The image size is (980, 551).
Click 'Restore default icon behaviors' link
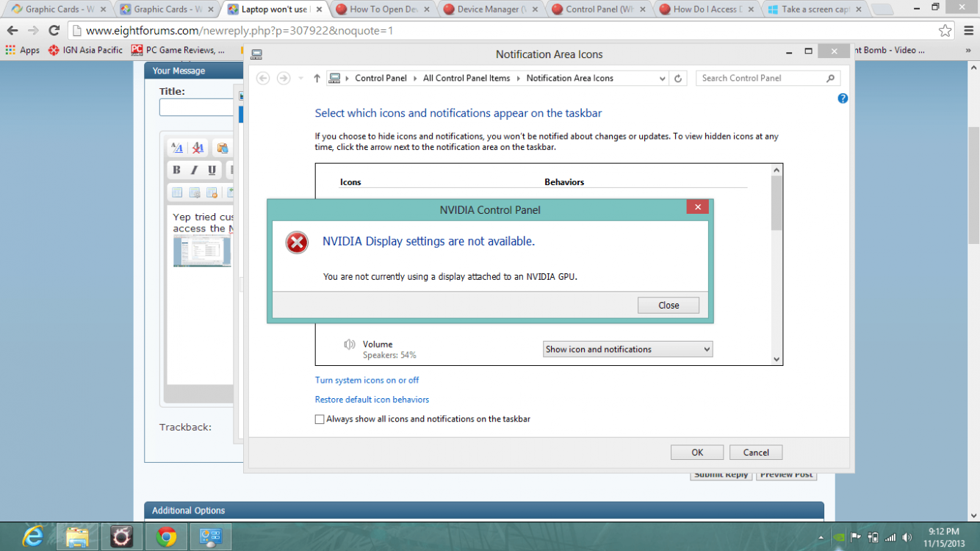coord(372,400)
